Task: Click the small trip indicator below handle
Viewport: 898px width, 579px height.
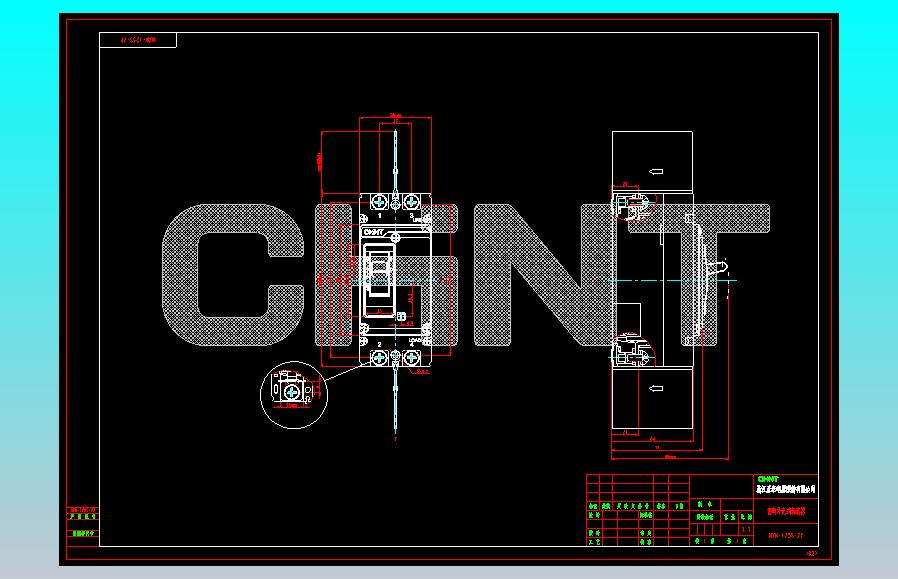Action: click(x=401, y=316)
